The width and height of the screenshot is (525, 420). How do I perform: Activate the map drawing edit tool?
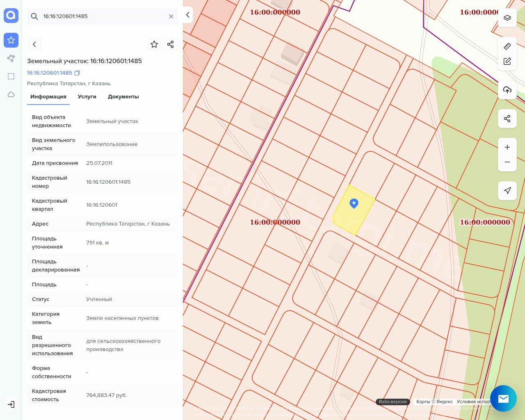(507, 61)
